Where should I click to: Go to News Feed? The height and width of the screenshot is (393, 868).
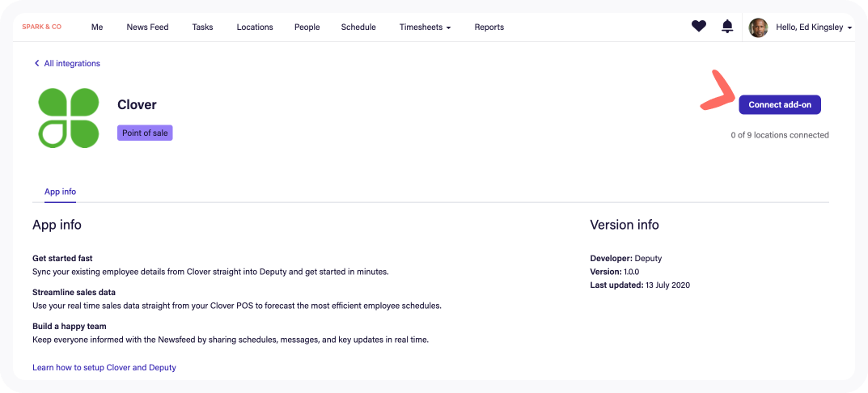147,27
